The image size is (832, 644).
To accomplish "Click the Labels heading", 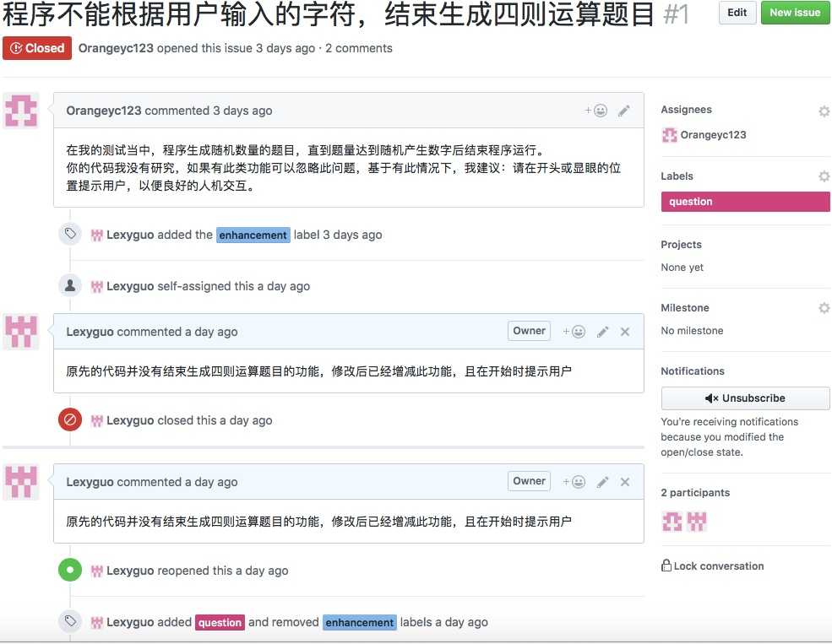I will [677, 176].
